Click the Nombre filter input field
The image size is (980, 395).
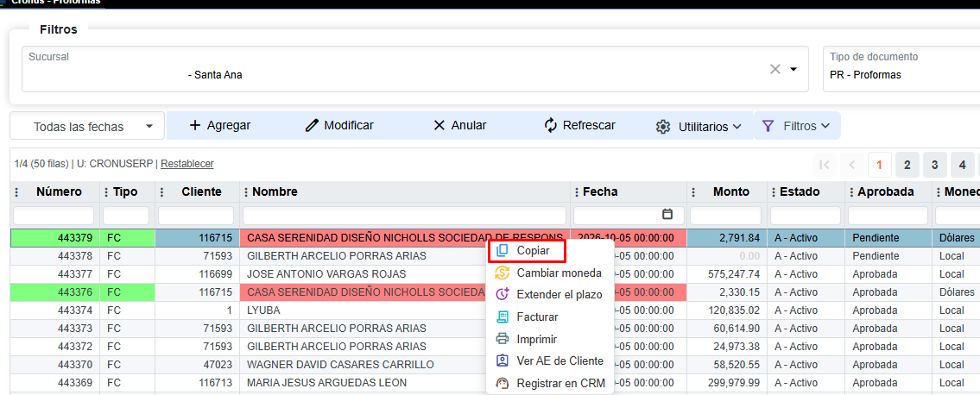coord(405,216)
